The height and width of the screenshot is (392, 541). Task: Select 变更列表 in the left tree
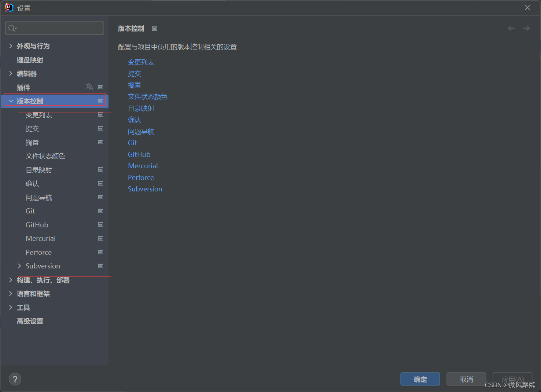[39, 115]
